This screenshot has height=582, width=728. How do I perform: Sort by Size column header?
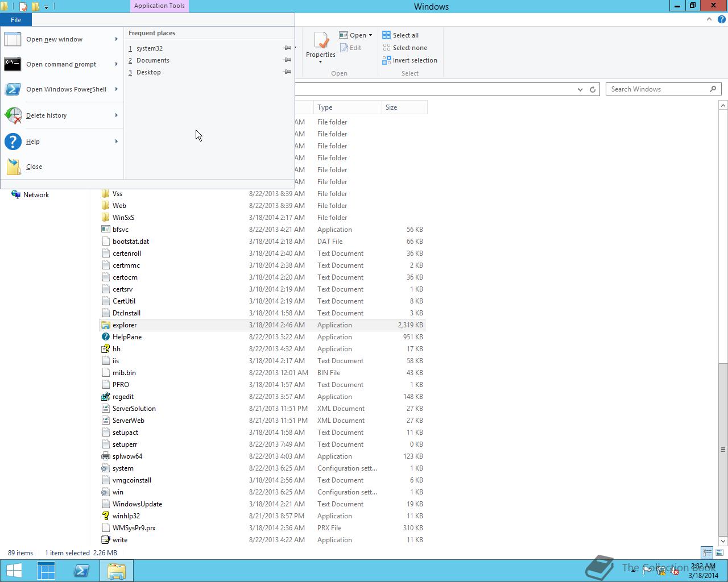[x=404, y=107]
